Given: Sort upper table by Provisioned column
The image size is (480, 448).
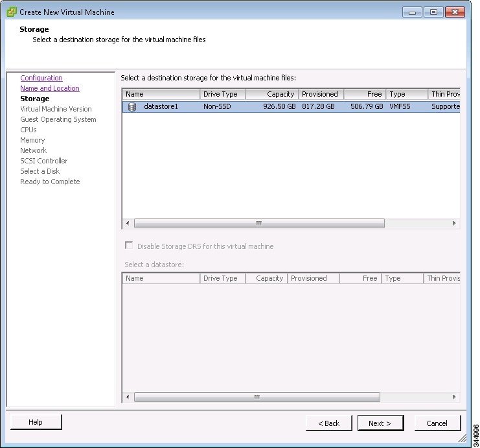Looking at the screenshot, I should coord(321,94).
